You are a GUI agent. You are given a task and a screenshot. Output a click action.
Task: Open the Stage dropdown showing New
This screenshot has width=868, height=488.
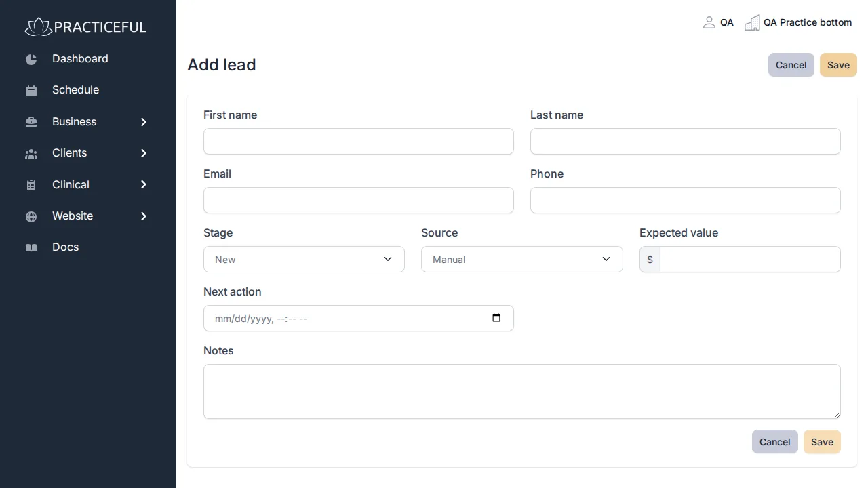tap(304, 259)
